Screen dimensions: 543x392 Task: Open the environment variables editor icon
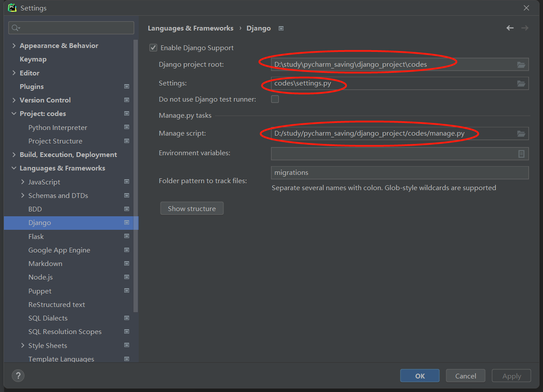[x=521, y=153]
